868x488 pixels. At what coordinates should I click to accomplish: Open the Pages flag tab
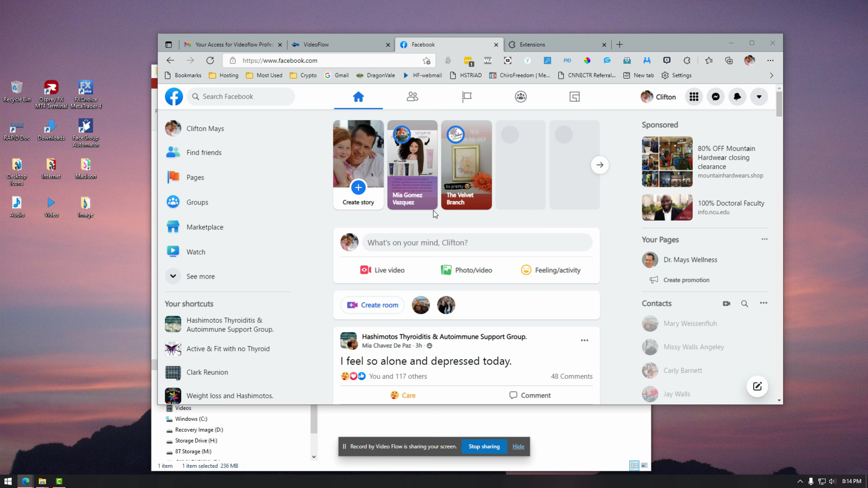point(467,97)
